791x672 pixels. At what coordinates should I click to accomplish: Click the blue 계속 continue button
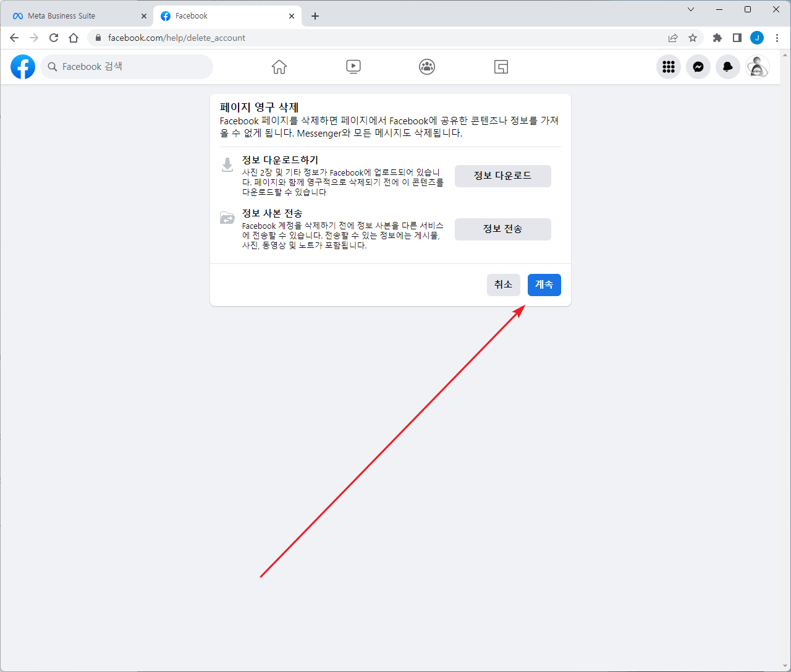click(544, 284)
